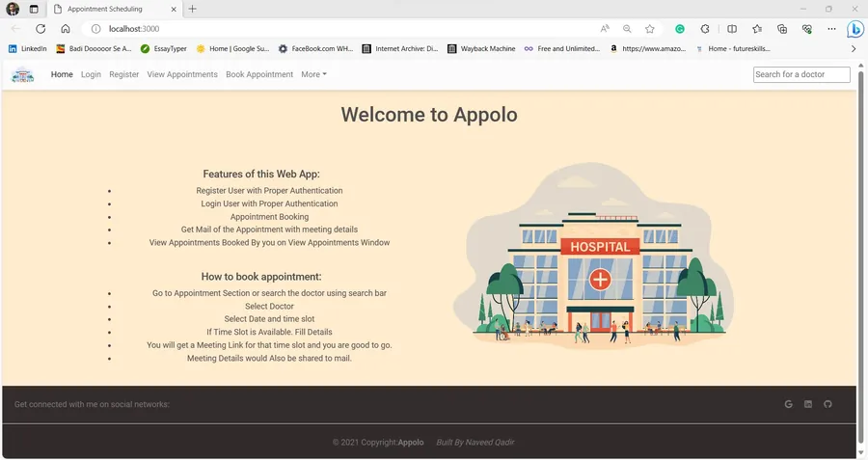Open the Home - futureskills bookmark
Screen dimensions: 868x460
tap(733, 49)
